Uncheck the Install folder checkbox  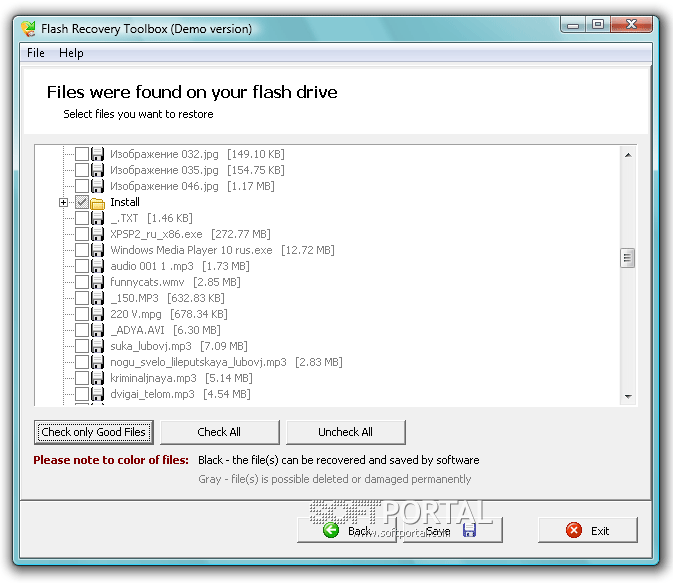[82, 202]
